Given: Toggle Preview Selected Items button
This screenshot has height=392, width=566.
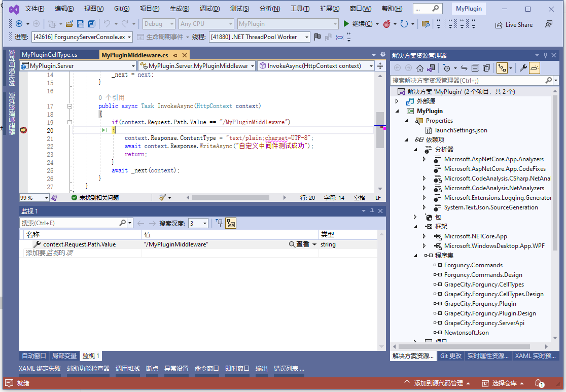Looking at the screenshot, I should [535, 68].
